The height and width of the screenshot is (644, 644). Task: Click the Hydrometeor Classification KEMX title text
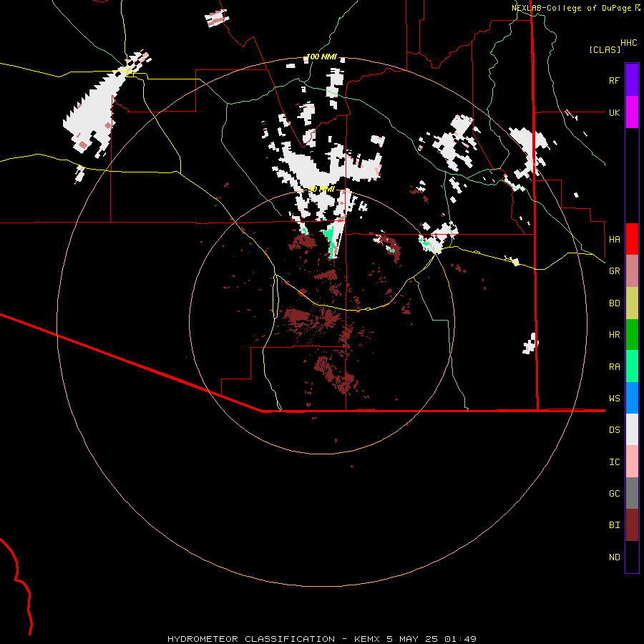point(321,639)
